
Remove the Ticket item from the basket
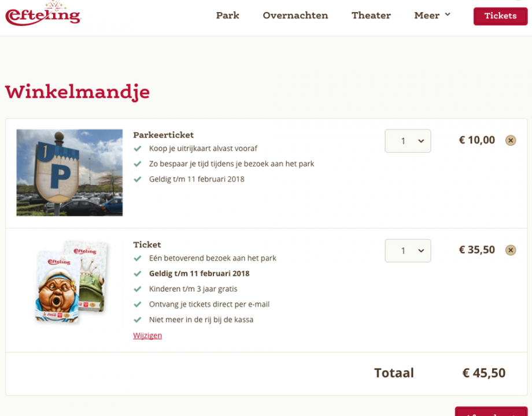511,250
